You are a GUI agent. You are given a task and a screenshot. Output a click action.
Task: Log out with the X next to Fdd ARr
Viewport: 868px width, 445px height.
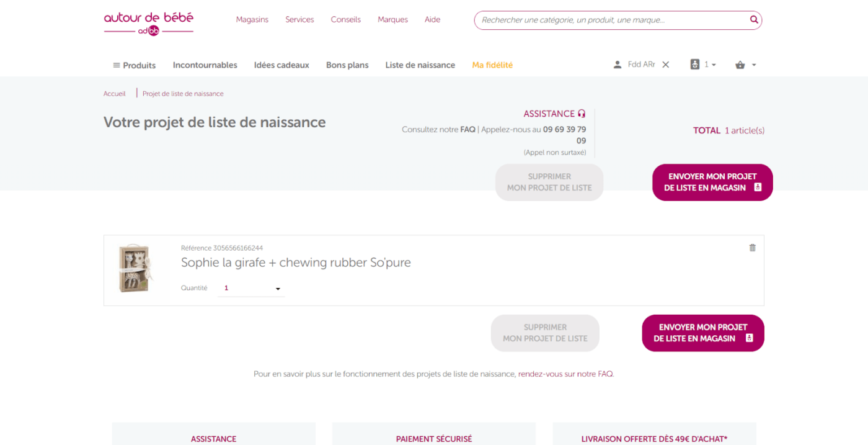pyautogui.click(x=666, y=65)
